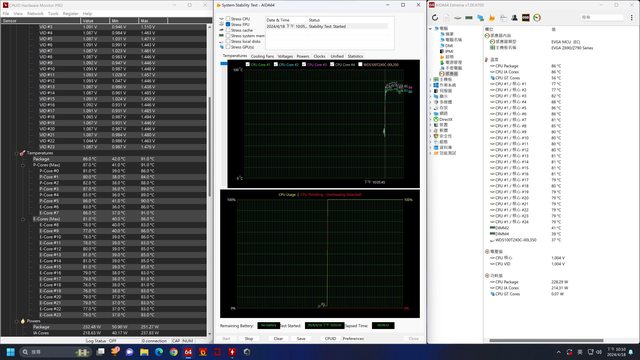Collapse the top computer tree node in AIDA64

pyautogui.click(x=430, y=29)
